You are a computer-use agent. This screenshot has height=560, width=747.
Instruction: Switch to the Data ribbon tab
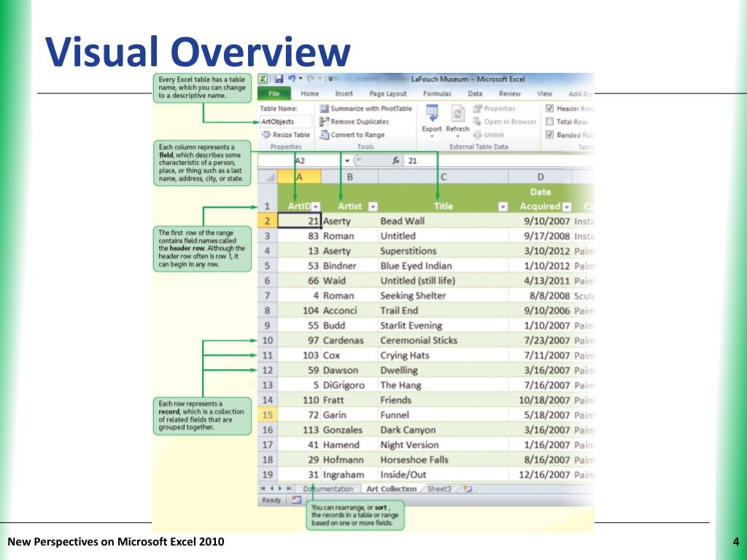click(475, 94)
